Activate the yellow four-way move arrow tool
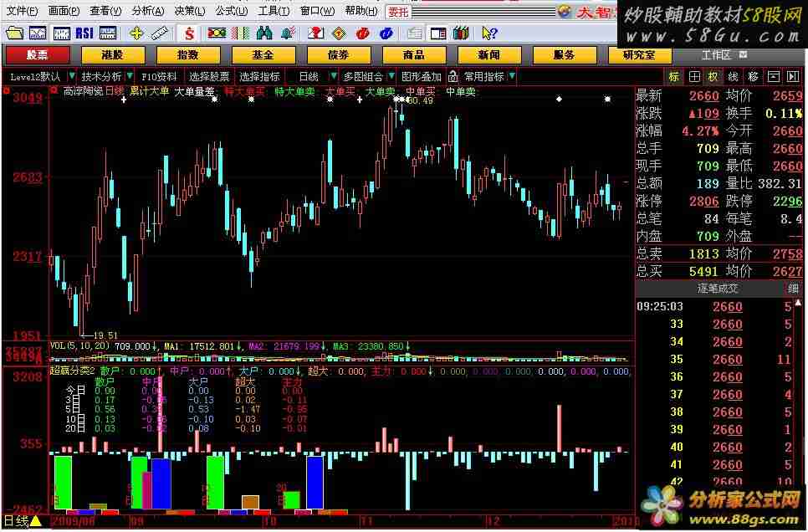The height and width of the screenshot is (532, 808). point(136,33)
